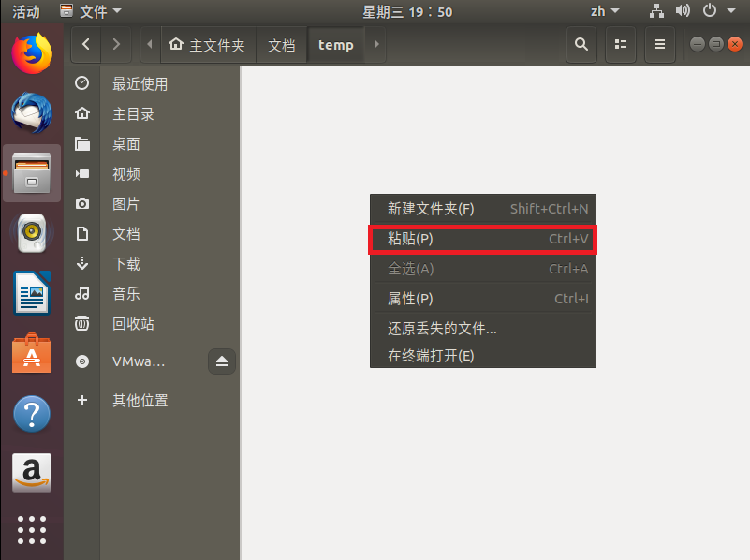750x560 pixels.
Task: Open Recent (最近使用) in the sidebar
Action: (140, 84)
